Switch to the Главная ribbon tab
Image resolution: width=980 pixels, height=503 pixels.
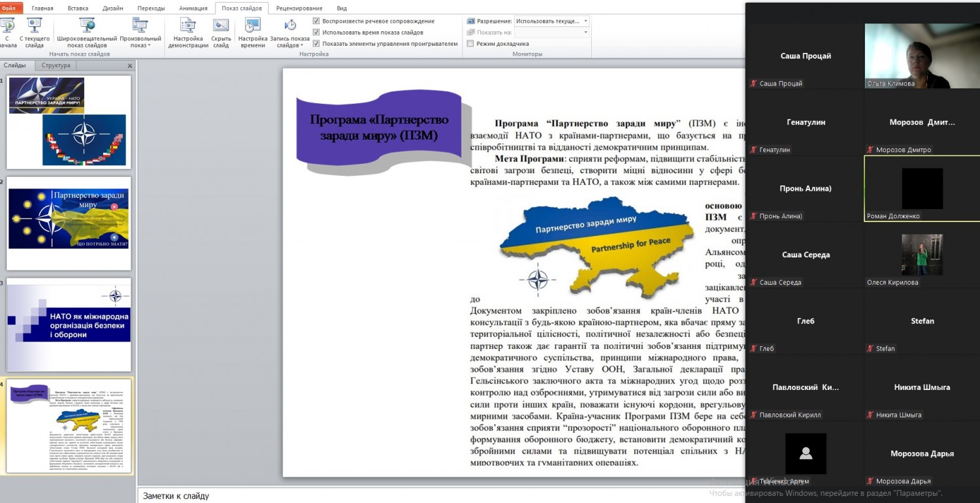[43, 8]
